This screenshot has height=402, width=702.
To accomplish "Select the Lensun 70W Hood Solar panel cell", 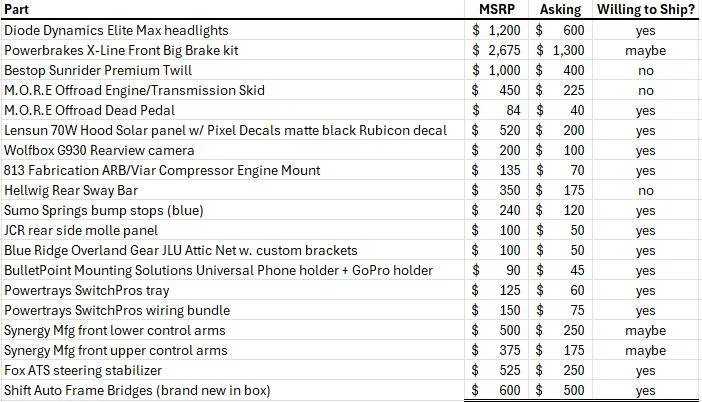I will click(x=232, y=130).
